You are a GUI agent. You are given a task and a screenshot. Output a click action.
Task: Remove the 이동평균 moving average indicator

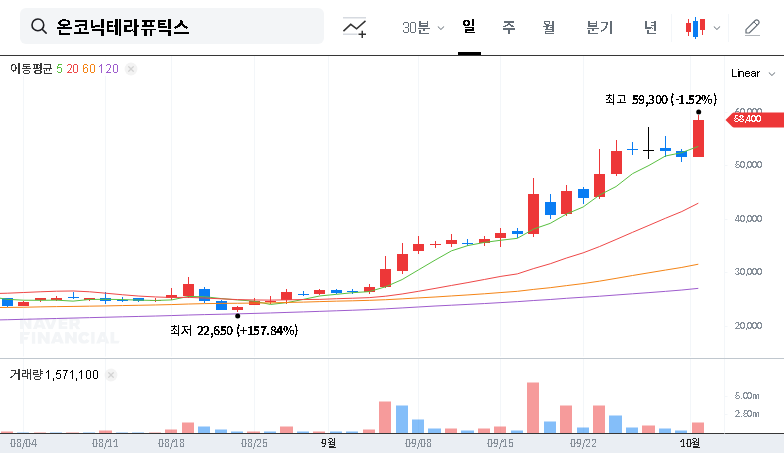coord(131,69)
